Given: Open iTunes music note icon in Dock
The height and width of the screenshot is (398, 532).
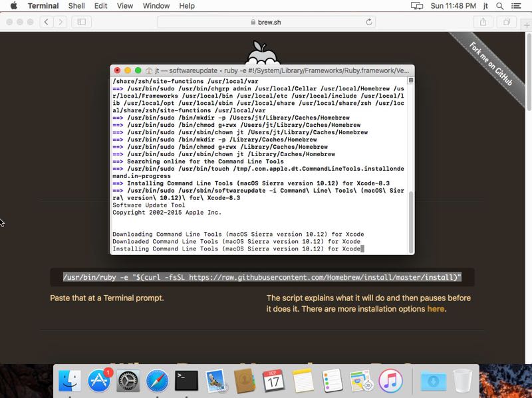Looking at the screenshot, I should click(390, 381).
